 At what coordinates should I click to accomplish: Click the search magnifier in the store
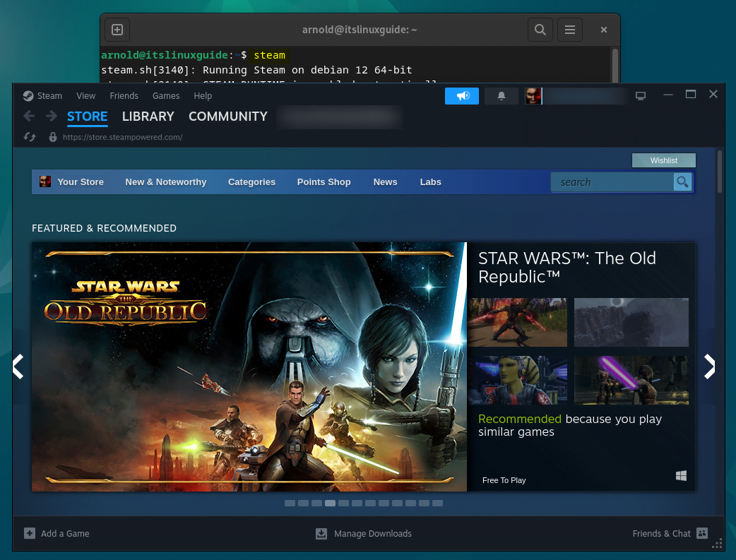(682, 182)
